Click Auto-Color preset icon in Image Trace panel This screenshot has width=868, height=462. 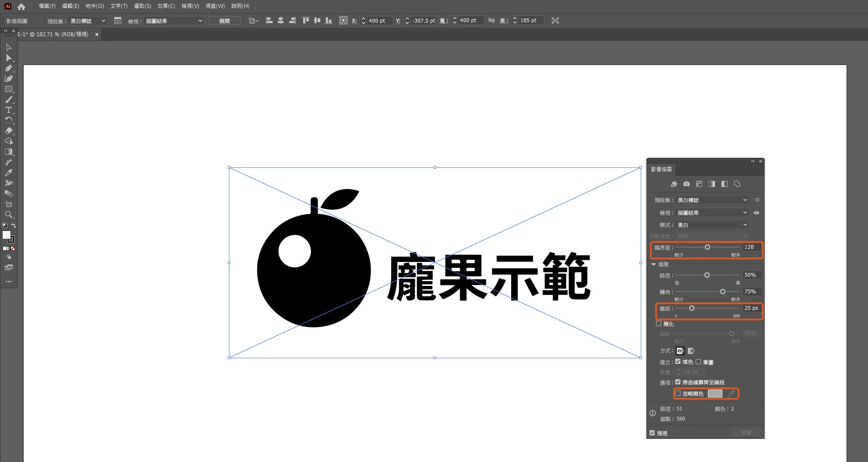tap(674, 184)
